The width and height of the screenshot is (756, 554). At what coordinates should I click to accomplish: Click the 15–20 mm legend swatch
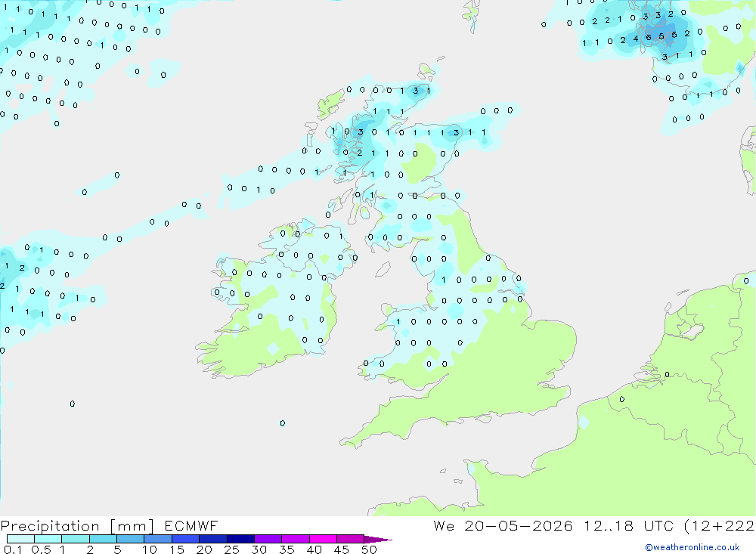pyautogui.click(x=186, y=539)
